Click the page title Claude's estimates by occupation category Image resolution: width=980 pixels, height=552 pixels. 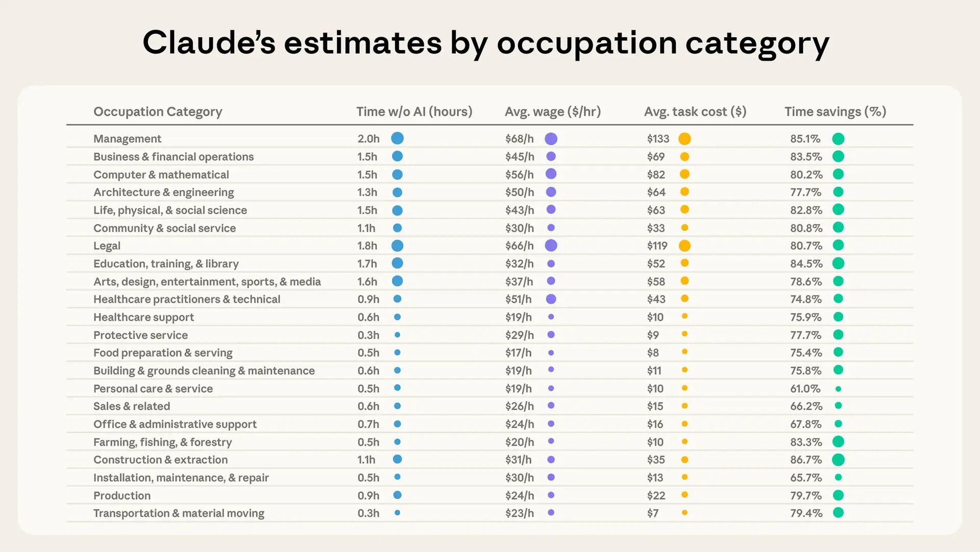tap(486, 43)
